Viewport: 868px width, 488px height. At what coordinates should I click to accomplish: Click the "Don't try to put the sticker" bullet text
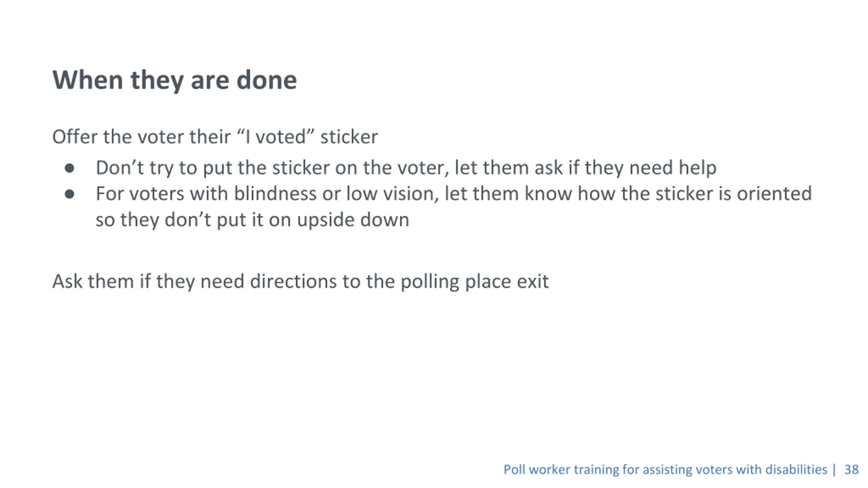[x=406, y=168]
